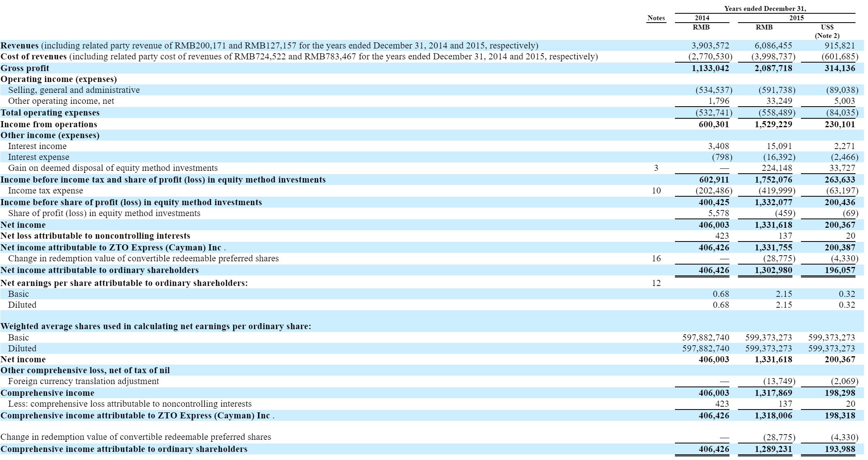Screen dimensions: 868x460
Task: Click the Diluted weighted shares 597,882,740
Action: click(706, 349)
